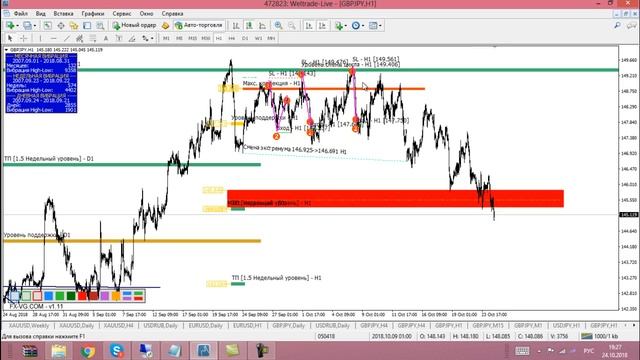Switch timeframe to M15
The height and width of the screenshot is (360, 640).
point(192,38)
